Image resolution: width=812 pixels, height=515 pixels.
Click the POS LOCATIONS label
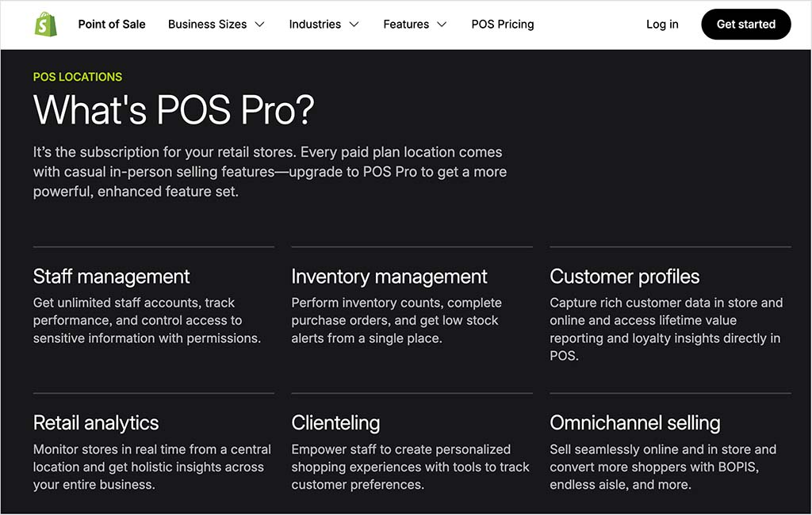(x=77, y=77)
